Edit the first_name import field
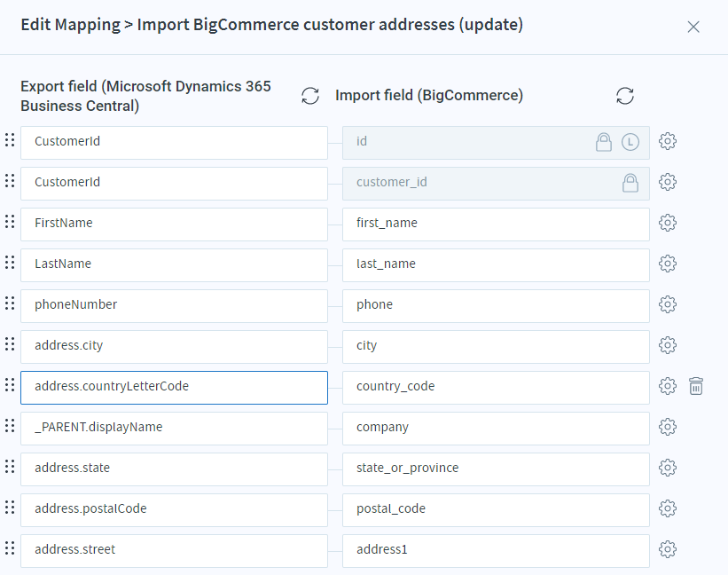Viewport: 728px width, 575px height. click(x=496, y=224)
